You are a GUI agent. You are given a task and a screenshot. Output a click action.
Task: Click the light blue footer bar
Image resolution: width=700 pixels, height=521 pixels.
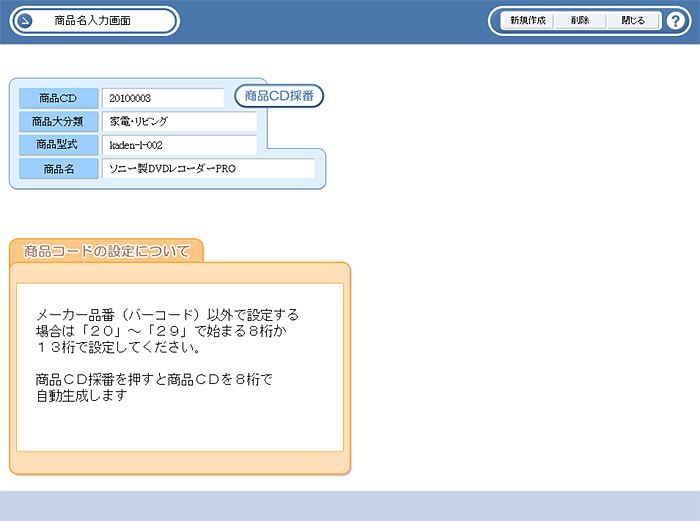coord(350,505)
